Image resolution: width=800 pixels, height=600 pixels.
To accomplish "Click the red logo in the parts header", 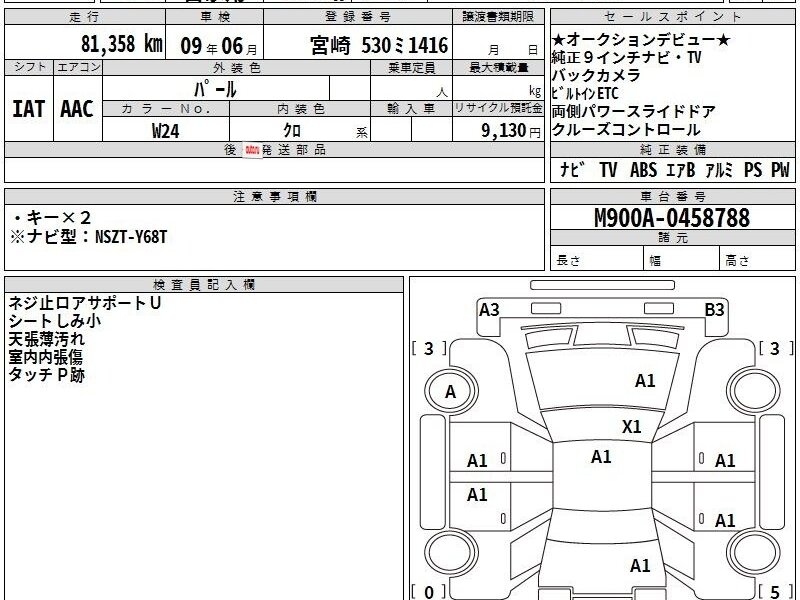I will [252, 150].
